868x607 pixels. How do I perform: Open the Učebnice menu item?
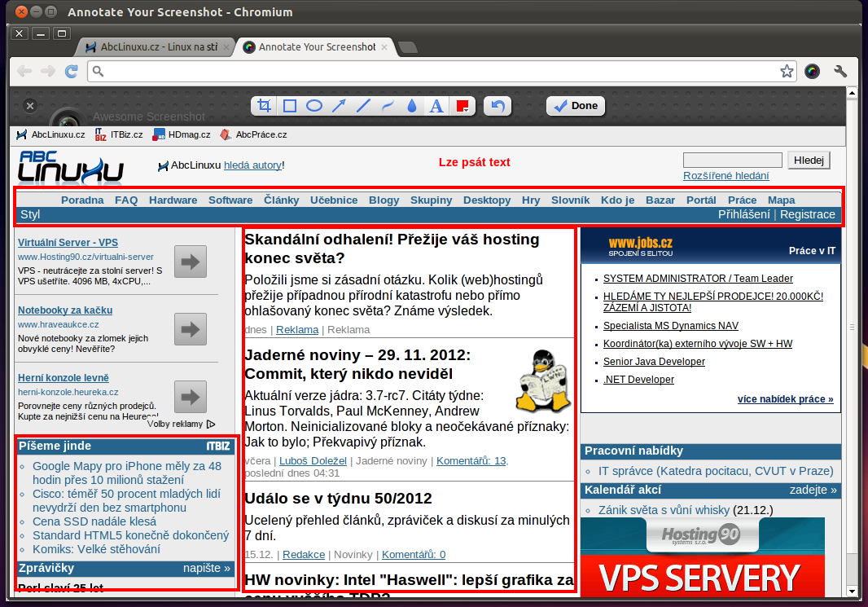[334, 200]
